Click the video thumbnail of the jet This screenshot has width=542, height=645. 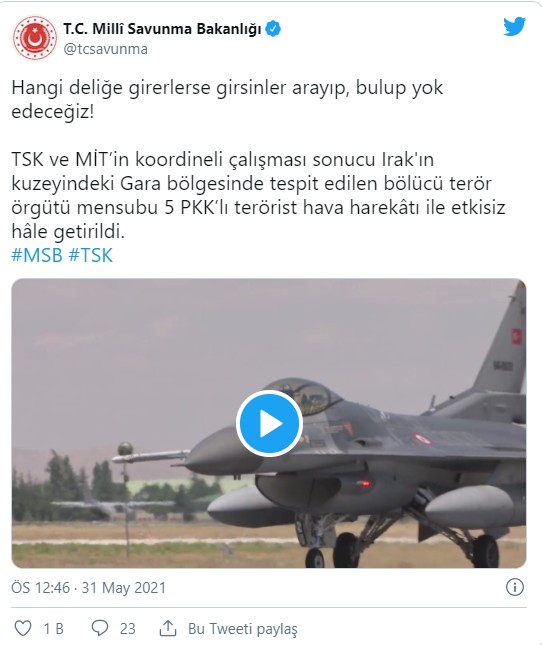coord(269,423)
